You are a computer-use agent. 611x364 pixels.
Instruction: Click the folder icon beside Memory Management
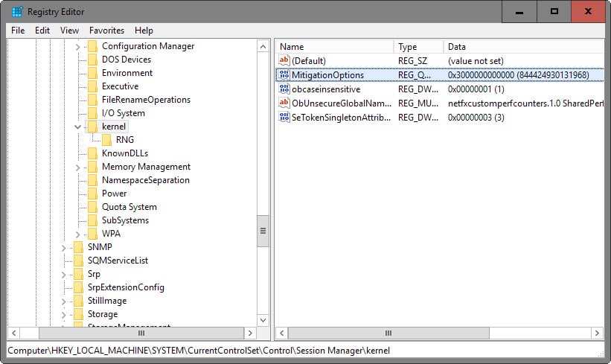(92, 167)
